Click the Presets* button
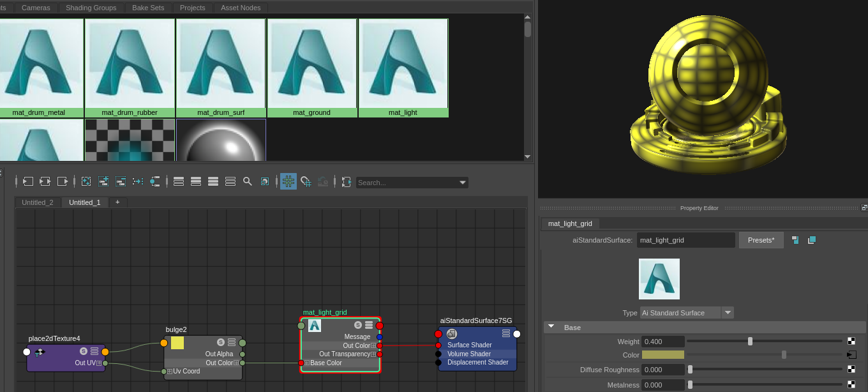Viewport: 868px width, 392px height. (x=761, y=240)
